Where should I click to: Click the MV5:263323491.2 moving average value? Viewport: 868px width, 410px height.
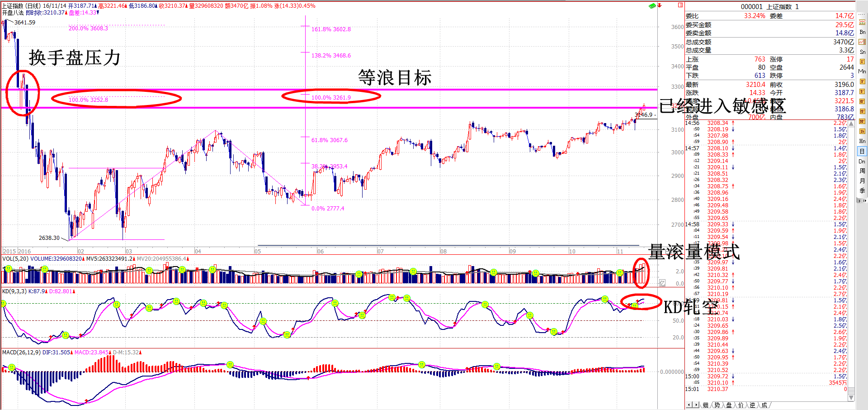tap(110, 259)
